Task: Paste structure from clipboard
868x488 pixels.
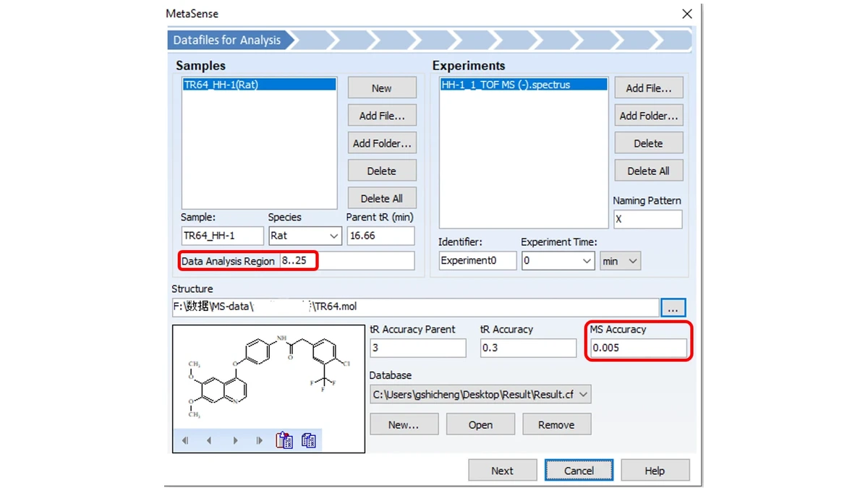Action: pos(284,440)
